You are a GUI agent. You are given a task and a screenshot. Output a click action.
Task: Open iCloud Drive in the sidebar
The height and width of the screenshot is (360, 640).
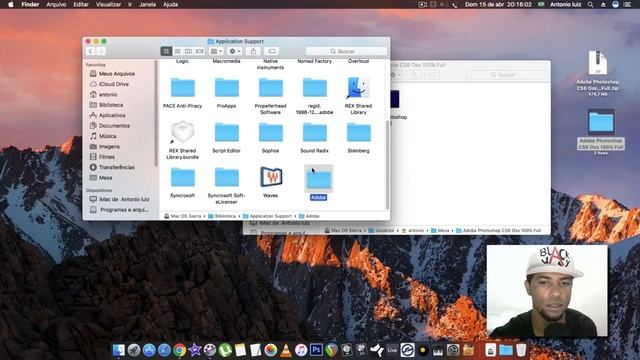(113, 84)
